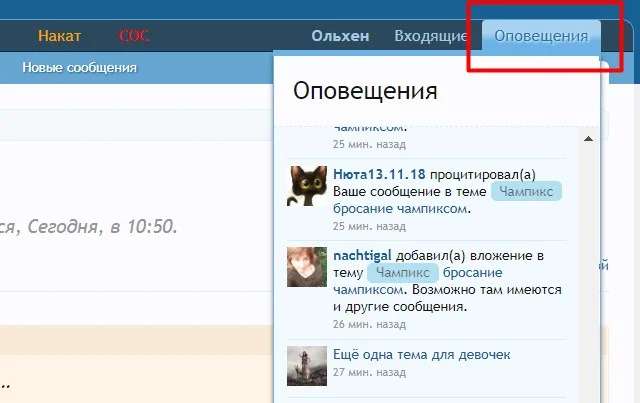The height and width of the screenshot is (403, 640).
Task: Open the nachtigal username link
Action: [362, 256]
